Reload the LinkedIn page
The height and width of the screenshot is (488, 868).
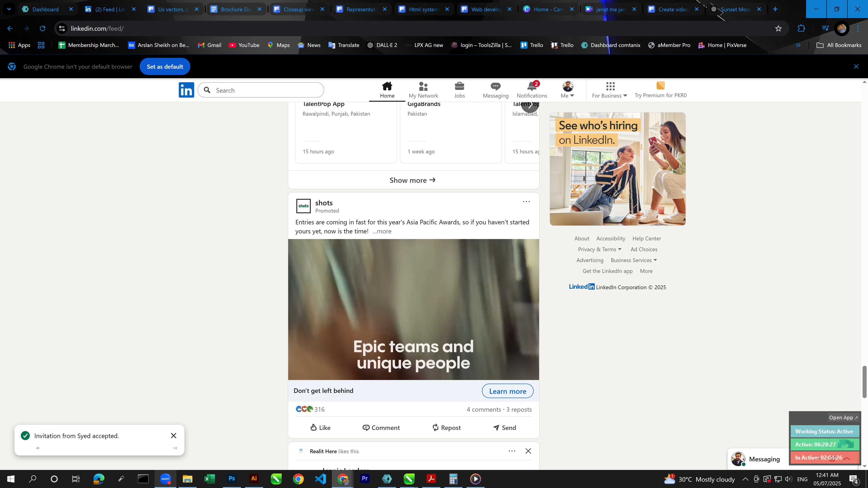42,29
